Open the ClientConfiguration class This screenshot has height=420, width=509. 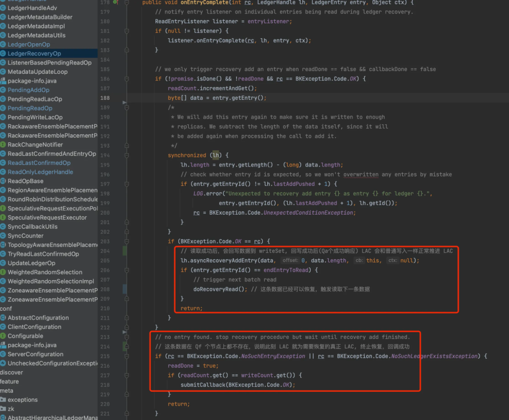tap(34, 327)
